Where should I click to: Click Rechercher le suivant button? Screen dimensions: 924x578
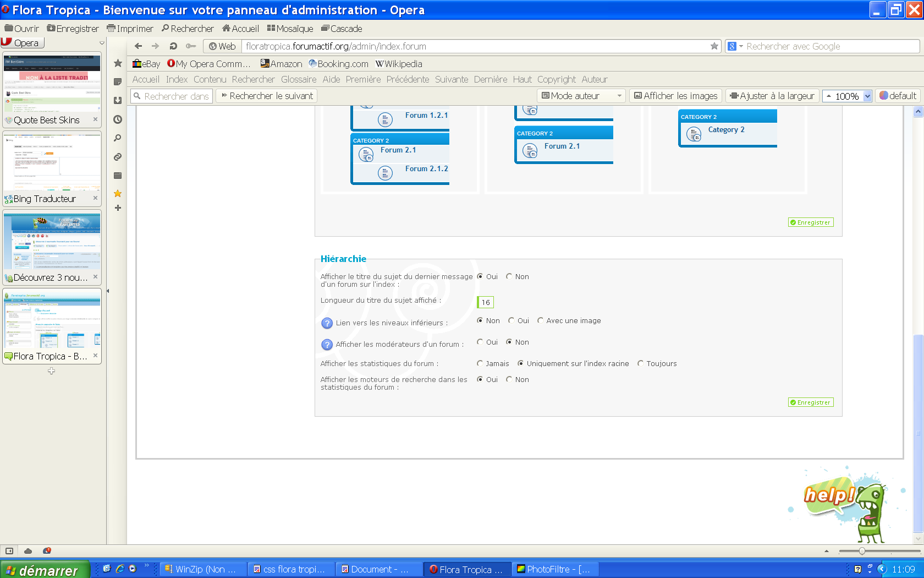click(x=267, y=96)
